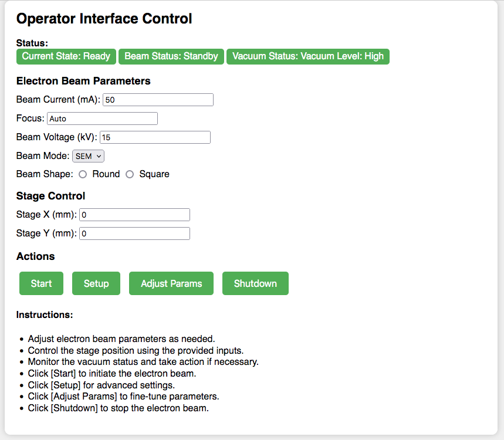
Task: Select the Stage X (mm) input
Action: pyautogui.click(x=134, y=215)
